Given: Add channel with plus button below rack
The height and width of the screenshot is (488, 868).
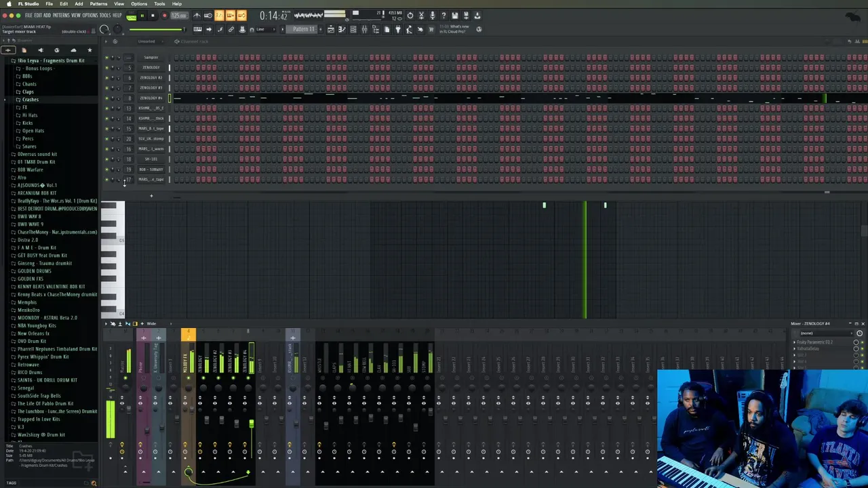Looking at the screenshot, I should tap(151, 196).
